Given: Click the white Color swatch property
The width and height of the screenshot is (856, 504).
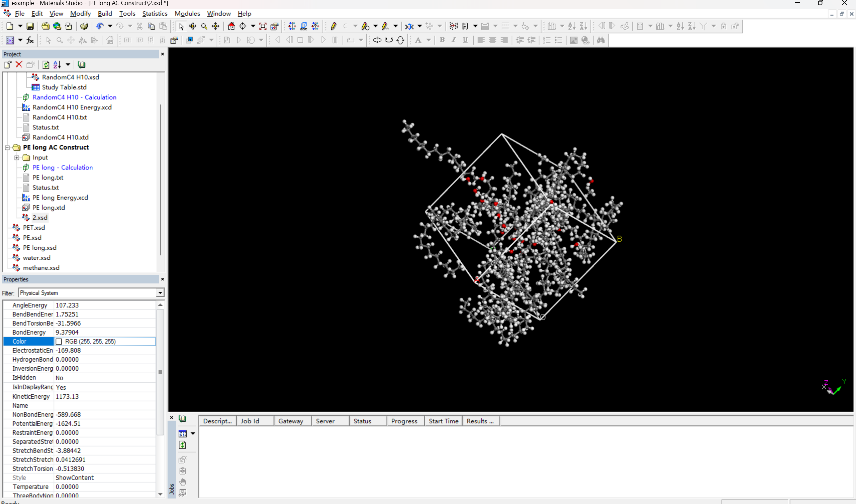Looking at the screenshot, I should point(59,341).
